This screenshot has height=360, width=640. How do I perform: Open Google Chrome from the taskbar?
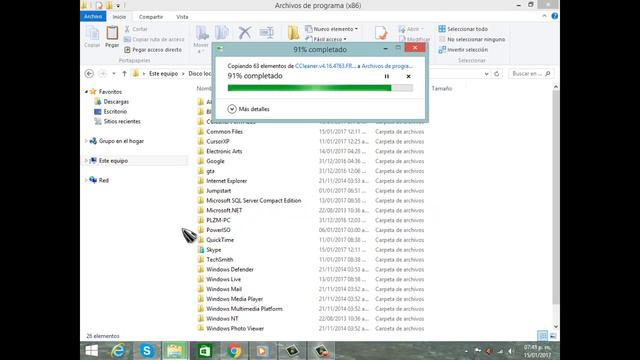234,351
